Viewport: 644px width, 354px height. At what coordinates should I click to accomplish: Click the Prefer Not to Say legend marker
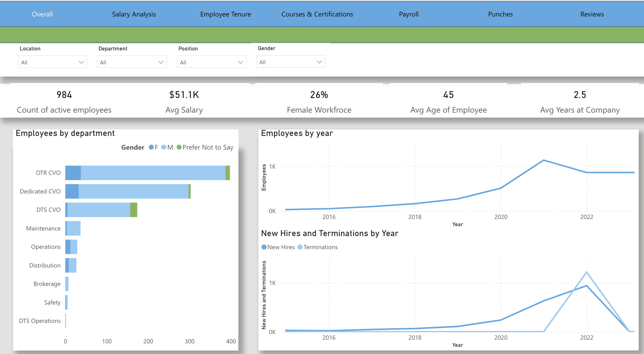(x=179, y=147)
